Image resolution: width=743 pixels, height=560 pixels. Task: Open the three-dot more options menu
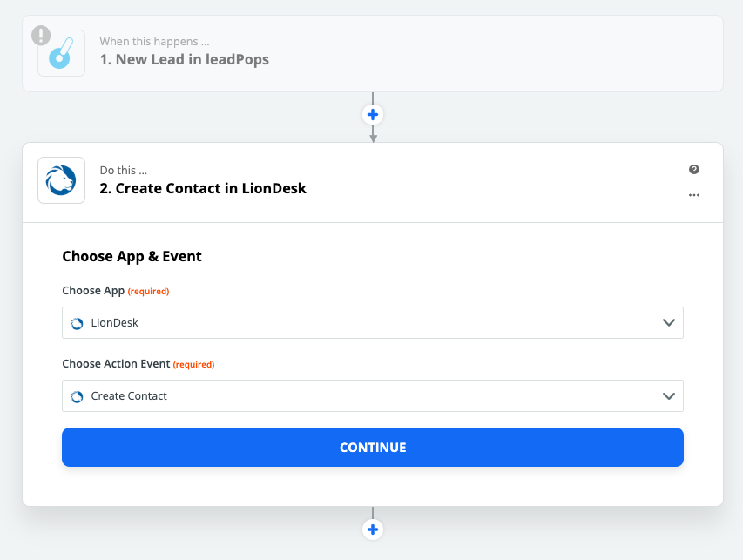click(694, 195)
